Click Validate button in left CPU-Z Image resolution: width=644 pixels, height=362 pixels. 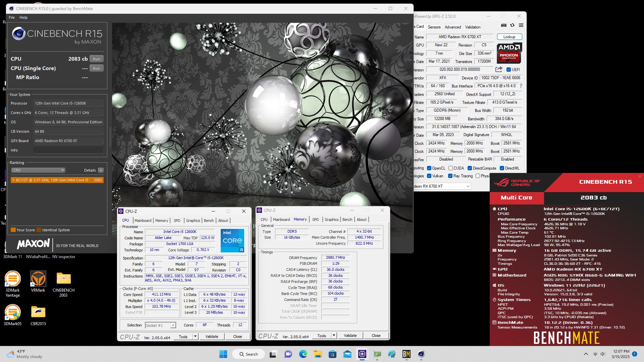212,337
